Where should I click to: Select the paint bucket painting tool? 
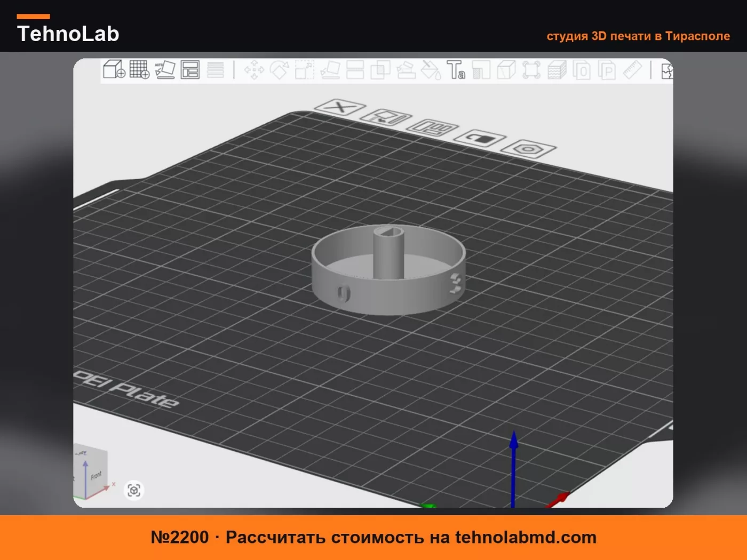tap(431, 70)
